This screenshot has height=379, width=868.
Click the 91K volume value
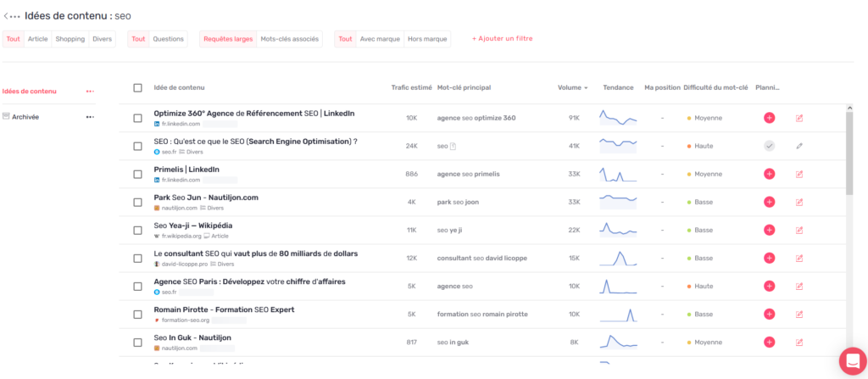point(574,118)
